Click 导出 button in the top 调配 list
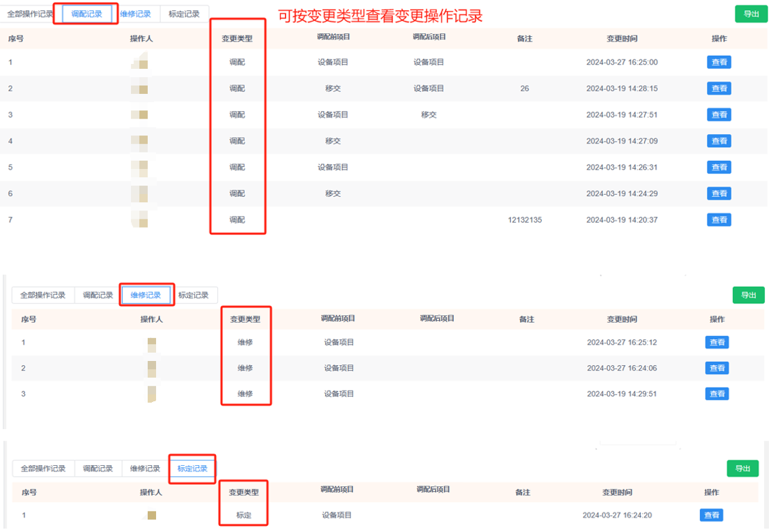 (x=751, y=14)
